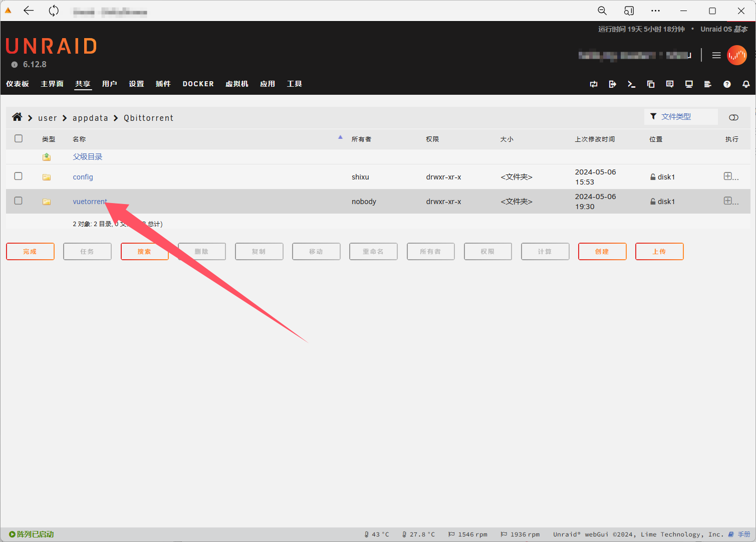Viewport: 756px width, 542px height.
Task: Click the 上传 upload button
Action: [659, 252]
